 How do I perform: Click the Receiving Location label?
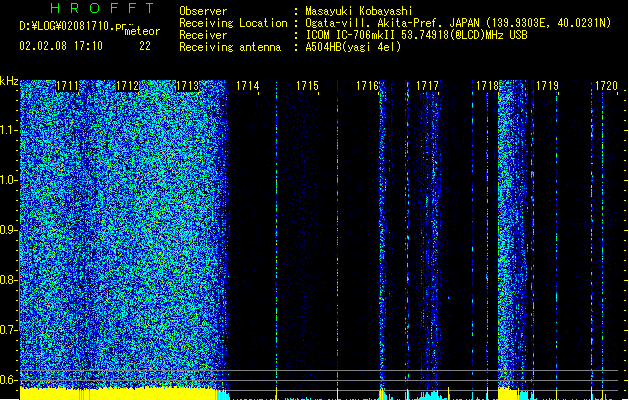[233, 23]
